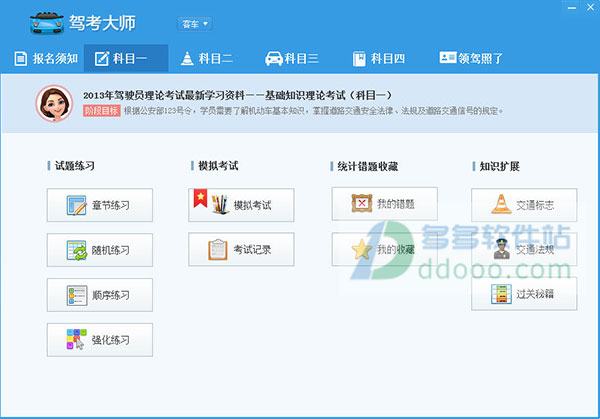Image resolution: width=600 pixels, height=419 pixels.
Task: Open the 科目四 tab
Action: pos(378,59)
